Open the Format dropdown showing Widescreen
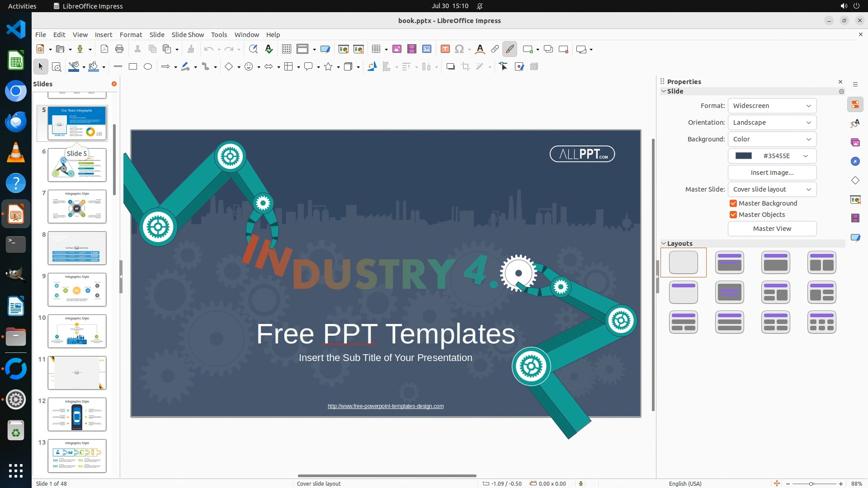This screenshot has width=868, height=488. 772,106
